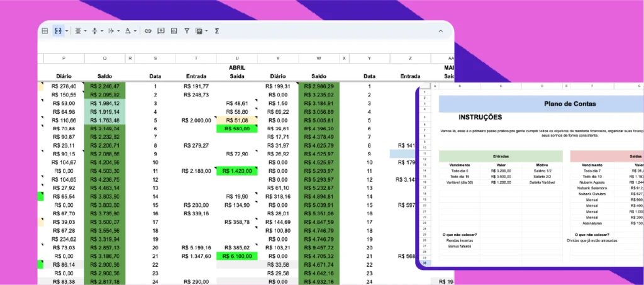This screenshot has height=285, width=644.
Task: Insert a link using the toolbar icon
Action: coord(148,30)
